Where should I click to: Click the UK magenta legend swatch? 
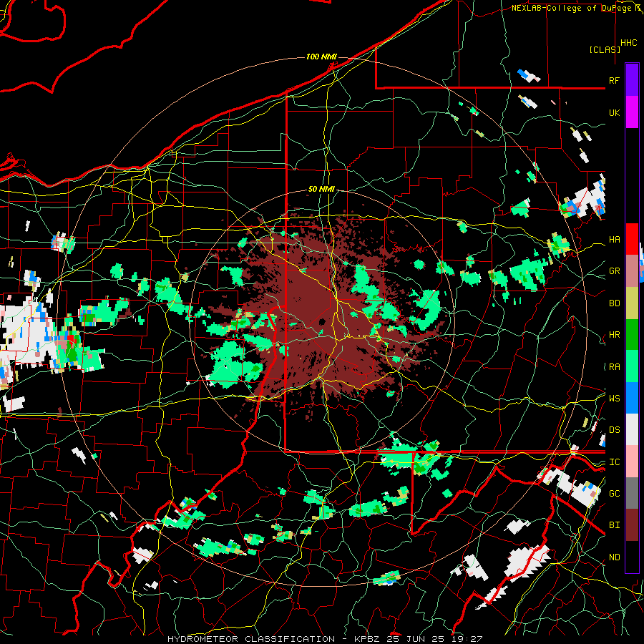(x=632, y=112)
